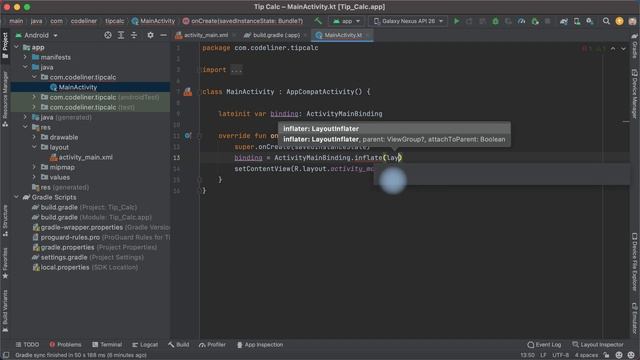Screen dimensions: 640x360
Task: Open the Profiler tool window tab
Action: (x=212, y=344)
